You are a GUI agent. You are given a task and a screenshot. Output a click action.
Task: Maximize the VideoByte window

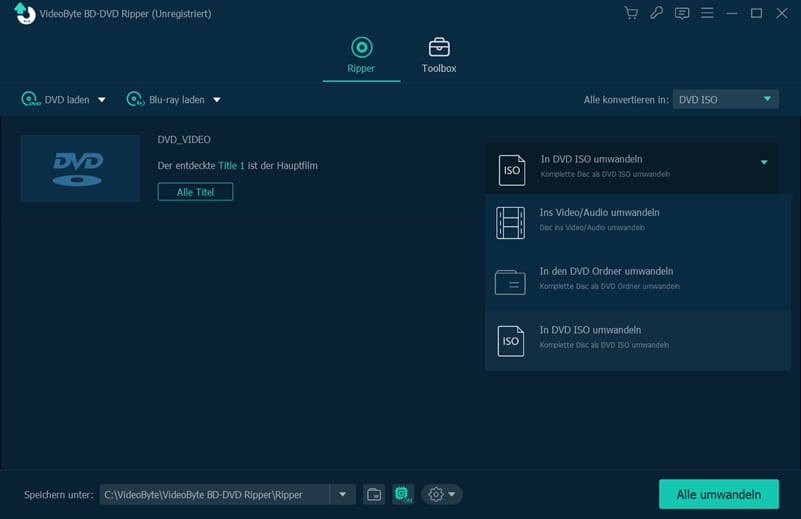pos(757,13)
